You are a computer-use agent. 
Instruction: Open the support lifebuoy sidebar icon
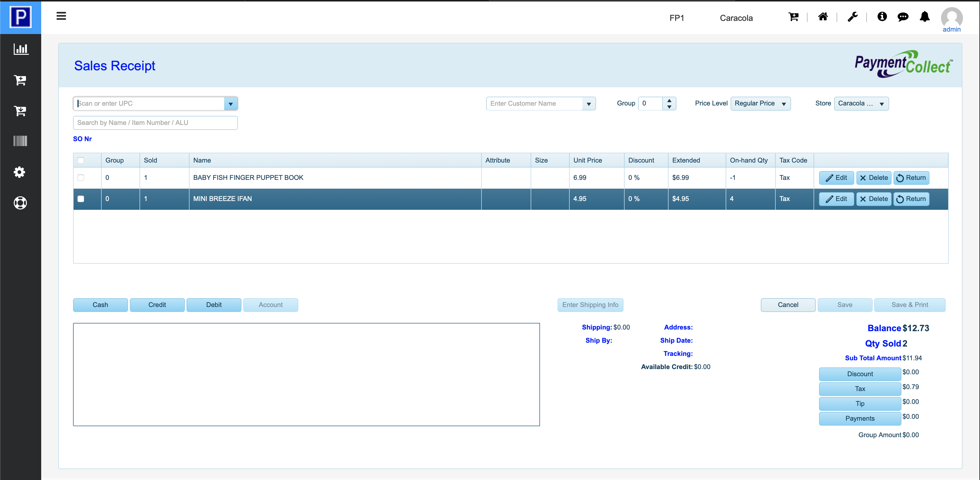pyautogui.click(x=21, y=203)
